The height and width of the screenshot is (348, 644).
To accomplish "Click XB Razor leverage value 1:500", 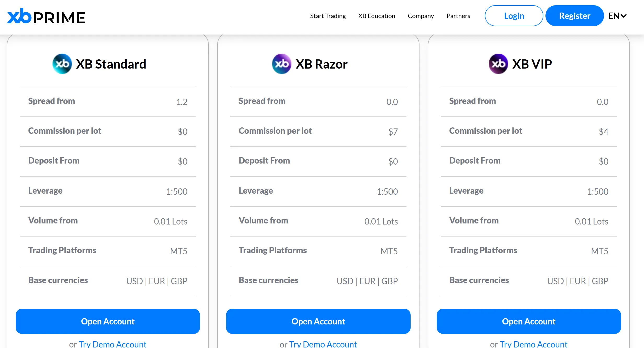I will (387, 192).
